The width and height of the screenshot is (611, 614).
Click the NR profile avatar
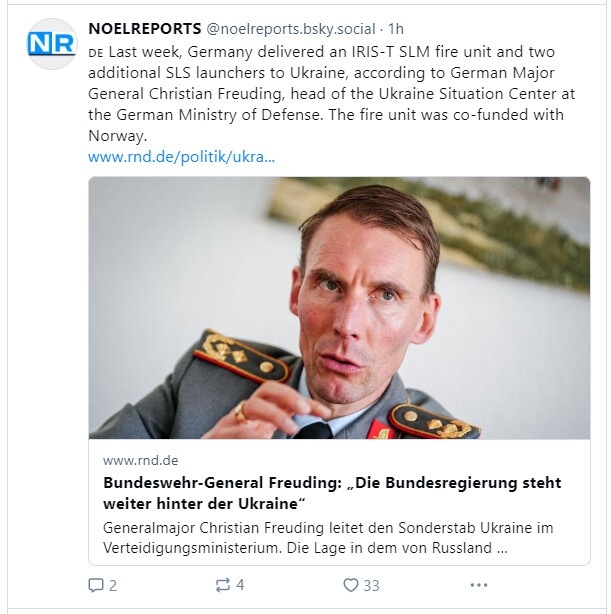[x=52, y=44]
